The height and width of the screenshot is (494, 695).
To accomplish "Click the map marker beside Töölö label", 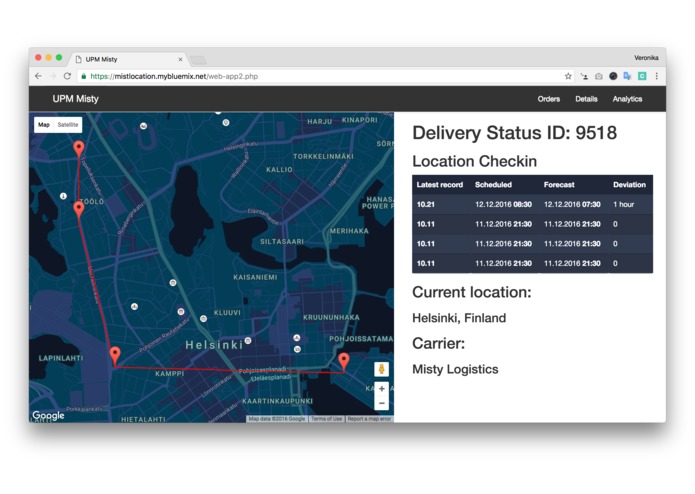I will point(79,209).
